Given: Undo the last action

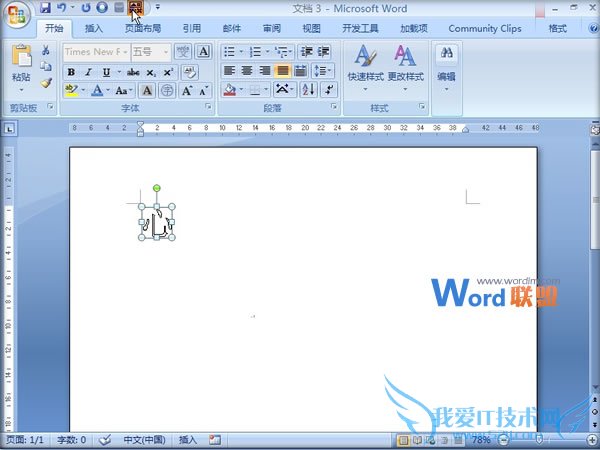Looking at the screenshot, I should coord(61,7).
